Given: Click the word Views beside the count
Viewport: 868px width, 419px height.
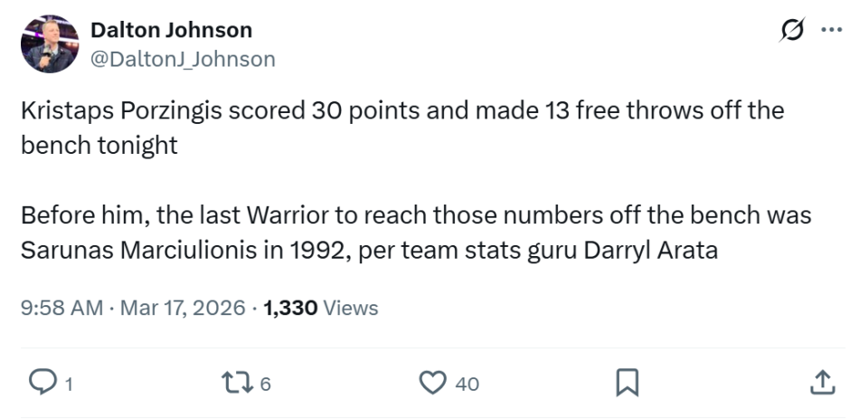Looking at the screenshot, I should (351, 308).
